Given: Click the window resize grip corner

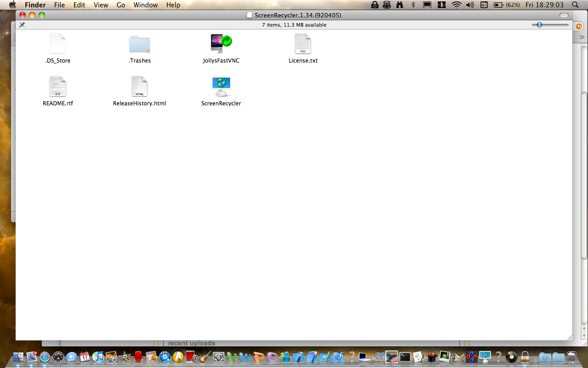Looking at the screenshot, I should point(569,337).
